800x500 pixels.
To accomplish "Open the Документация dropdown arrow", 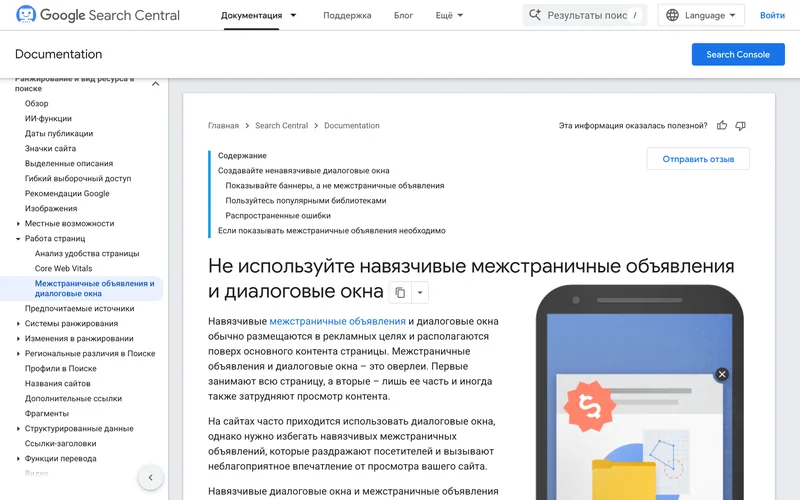I will [293, 15].
